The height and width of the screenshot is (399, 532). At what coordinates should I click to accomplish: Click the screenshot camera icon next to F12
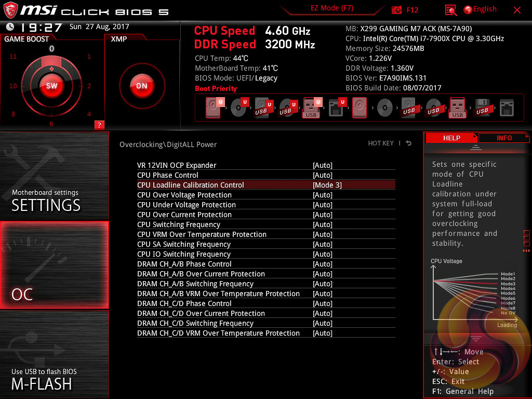[x=396, y=10]
